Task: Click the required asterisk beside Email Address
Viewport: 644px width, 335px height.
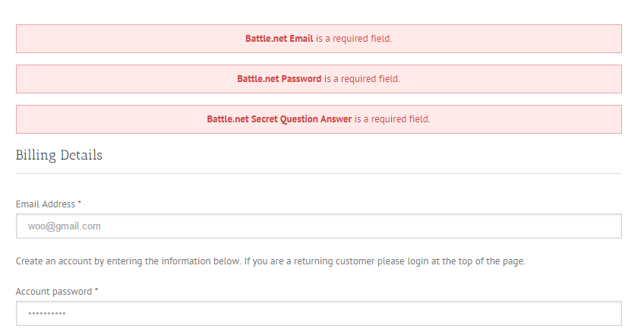Action: click(80, 204)
